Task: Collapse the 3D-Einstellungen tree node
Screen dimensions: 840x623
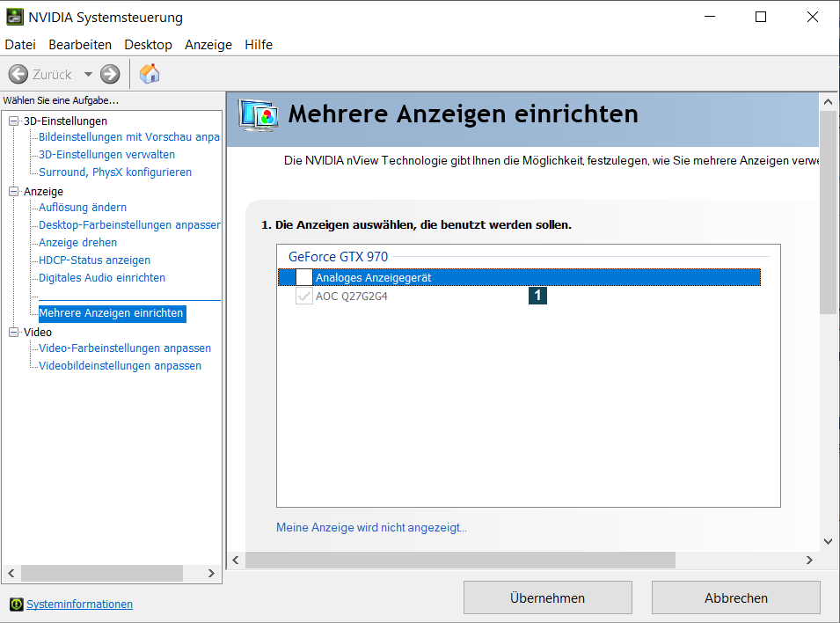Action: [x=13, y=121]
